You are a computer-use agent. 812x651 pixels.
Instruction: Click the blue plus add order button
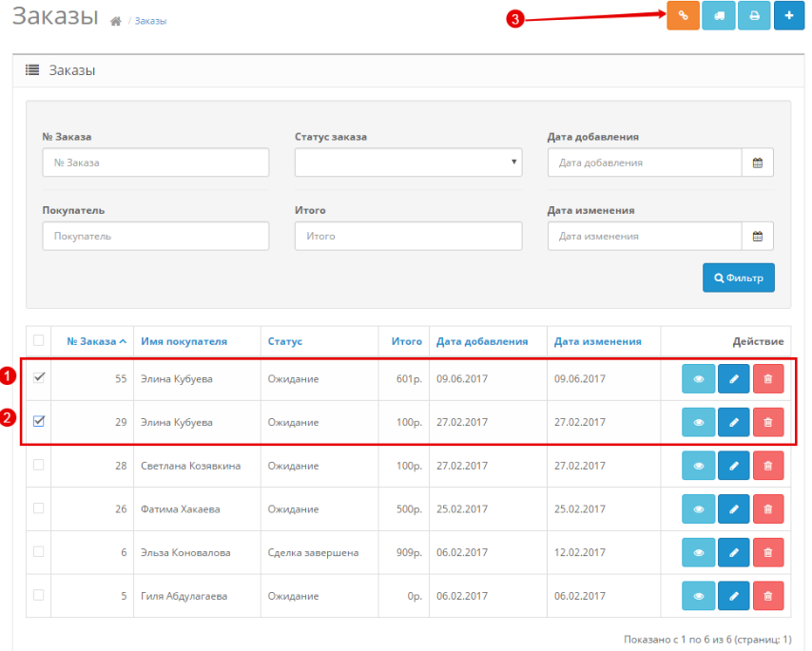pyautogui.click(x=788, y=16)
